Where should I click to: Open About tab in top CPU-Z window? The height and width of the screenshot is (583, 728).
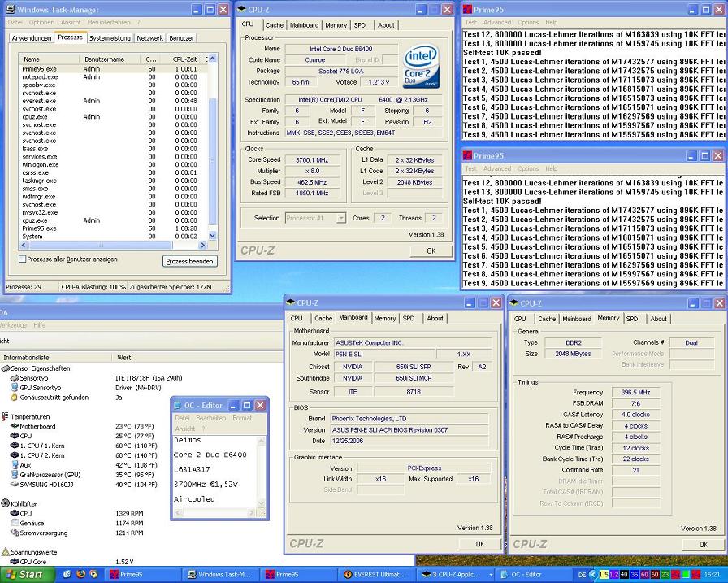pyautogui.click(x=386, y=25)
